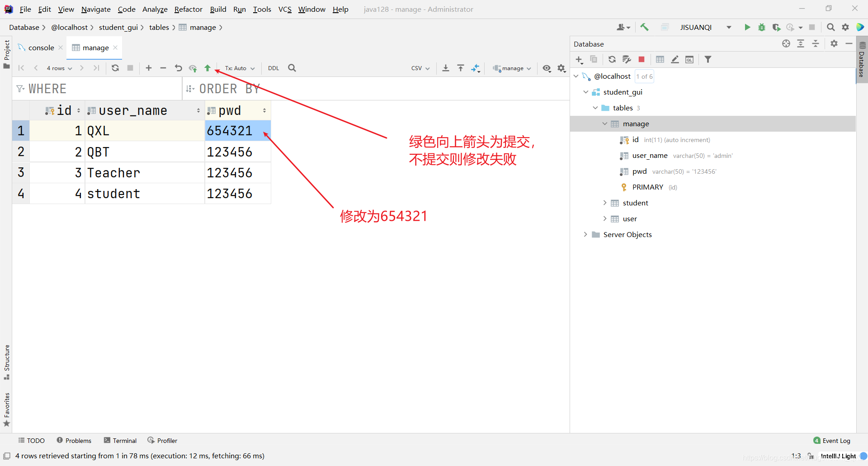Collapse the manage table node
This screenshot has height=466, width=868.
pos(605,124)
